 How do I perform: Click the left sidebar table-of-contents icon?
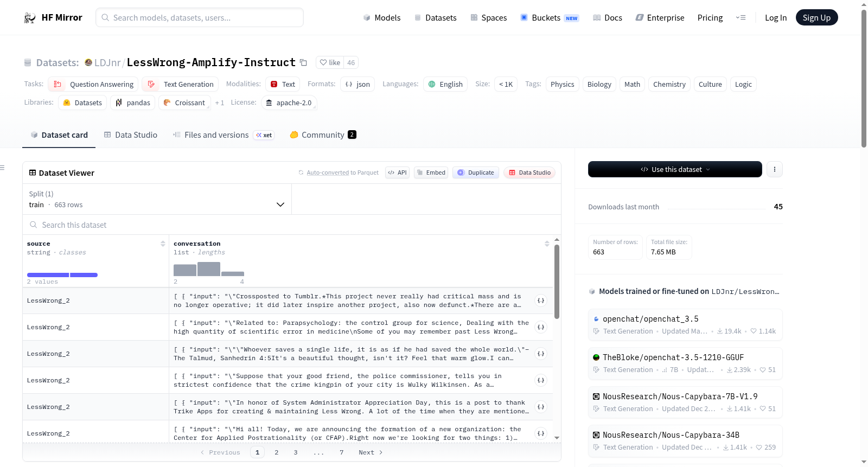tap(2, 168)
